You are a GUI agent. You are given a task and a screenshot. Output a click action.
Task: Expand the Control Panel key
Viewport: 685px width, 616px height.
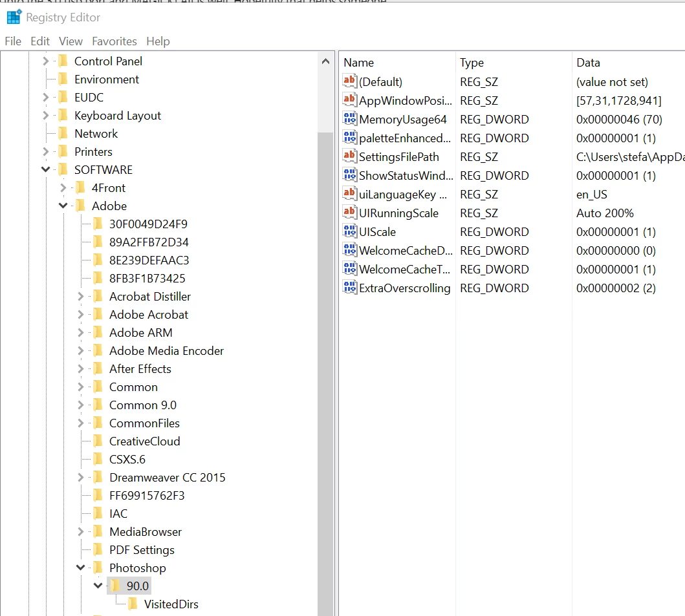[x=46, y=61]
